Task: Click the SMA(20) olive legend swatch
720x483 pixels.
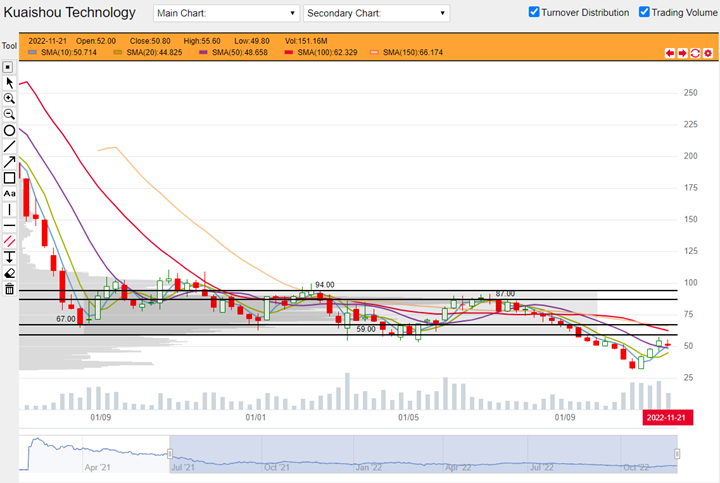Action: tap(118, 53)
